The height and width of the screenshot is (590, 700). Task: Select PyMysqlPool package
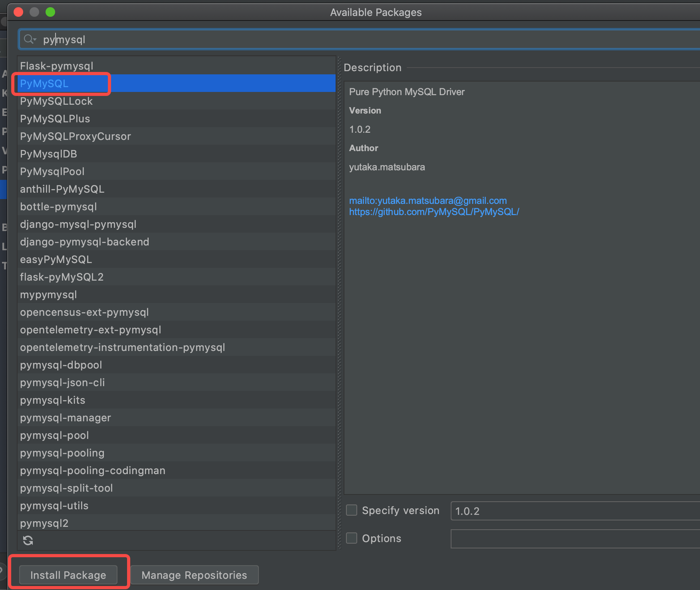tap(177, 171)
